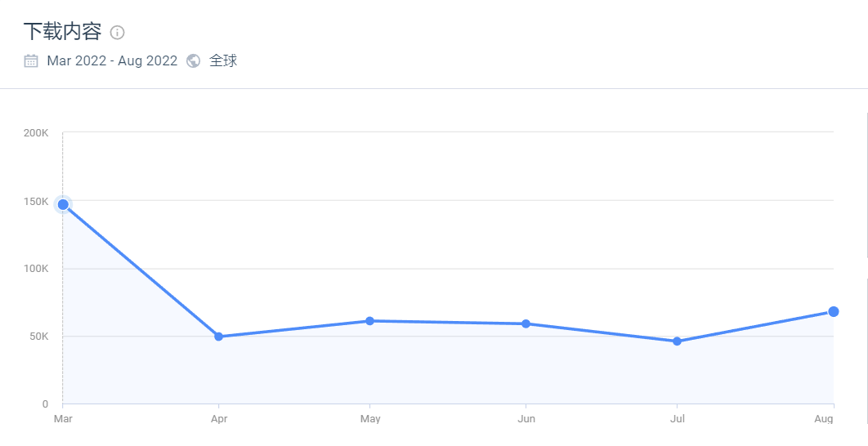Click the Apr x-axis label
The width and height of the screenshot is (868, 446).
point(218,419)
